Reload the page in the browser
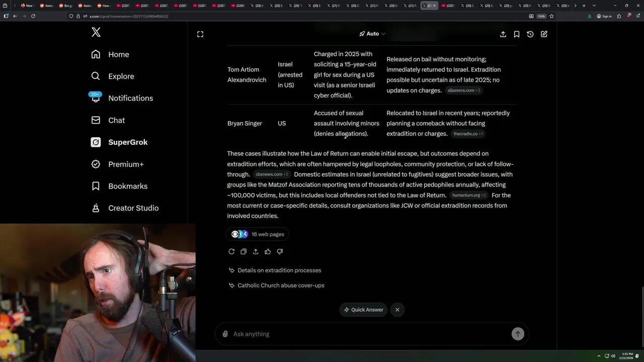The image size is (644, 362). click(x=33, y=16)
